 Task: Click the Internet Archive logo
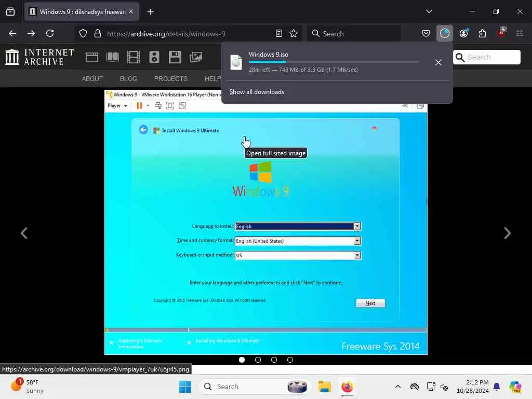click(39, 57)
